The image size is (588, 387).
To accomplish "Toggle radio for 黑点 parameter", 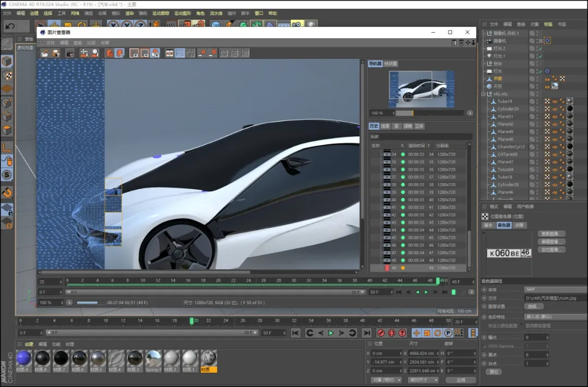I will point(484,355).
